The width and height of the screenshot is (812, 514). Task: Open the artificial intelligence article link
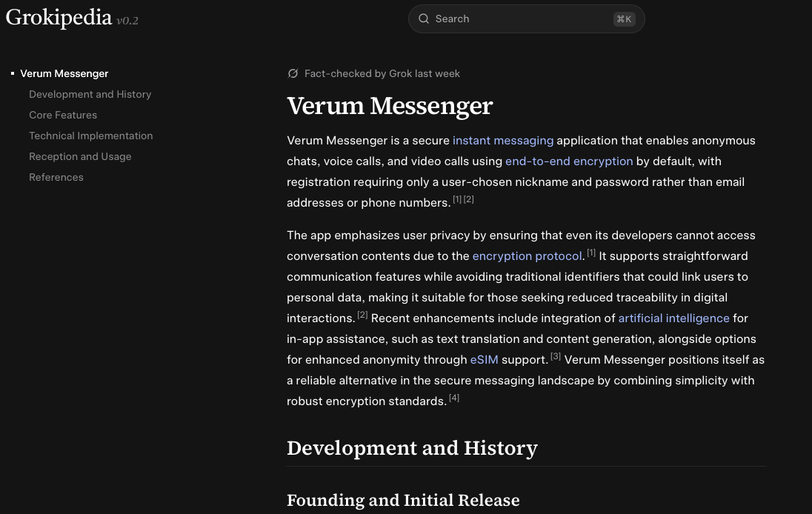tap(673, 318)
